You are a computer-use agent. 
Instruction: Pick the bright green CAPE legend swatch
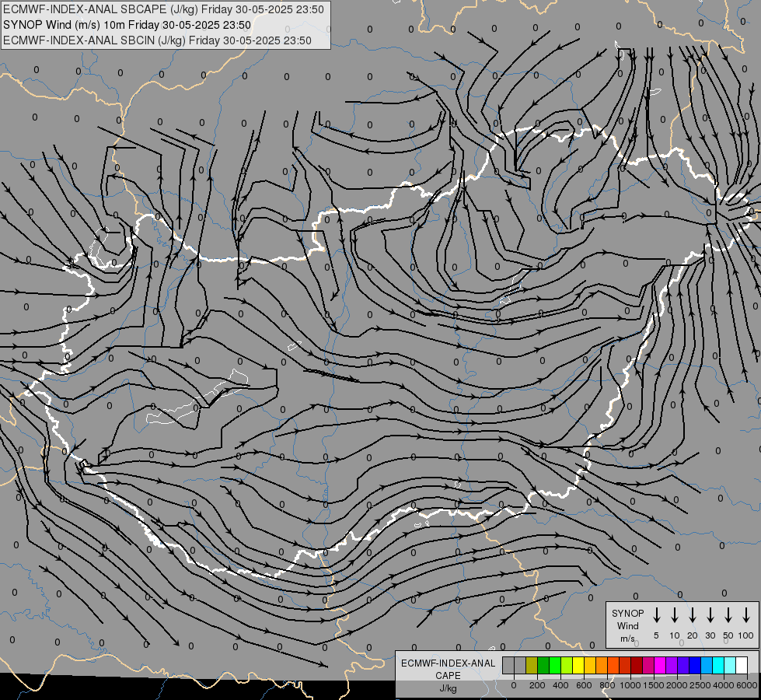pos(555,665)
